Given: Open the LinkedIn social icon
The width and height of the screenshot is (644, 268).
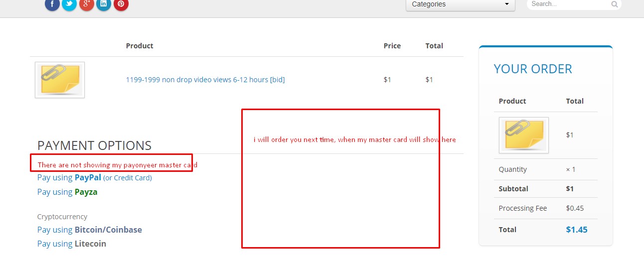Looking at the screenshot, I should click(x=104, y=4).
